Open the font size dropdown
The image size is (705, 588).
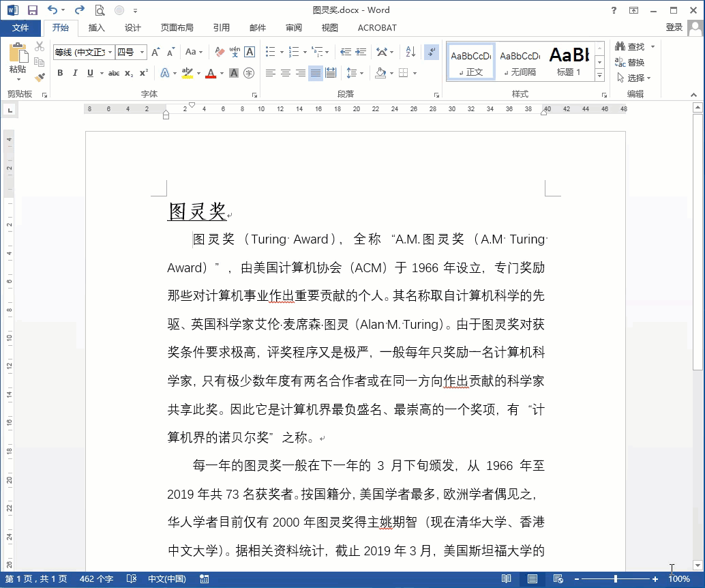142,51
